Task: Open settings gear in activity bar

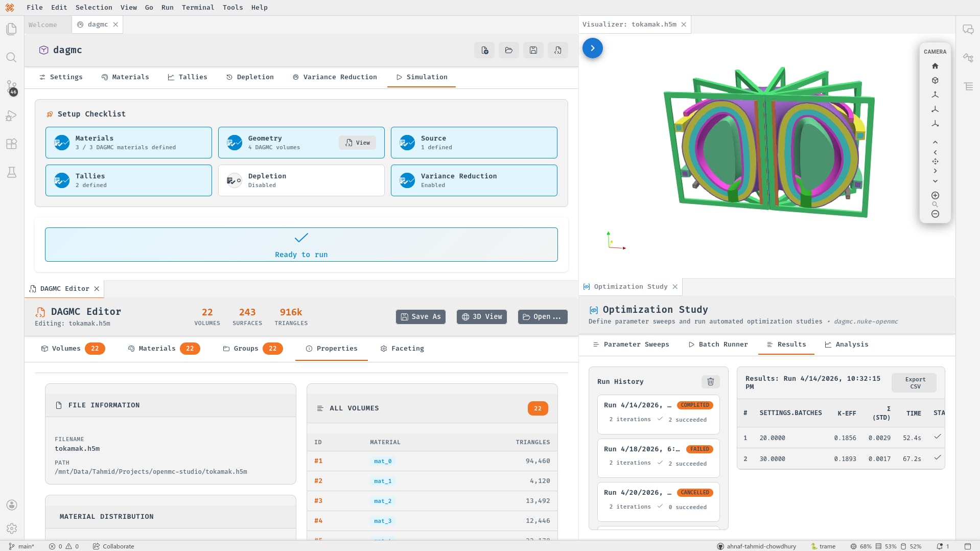Action: tap(12, 529)
